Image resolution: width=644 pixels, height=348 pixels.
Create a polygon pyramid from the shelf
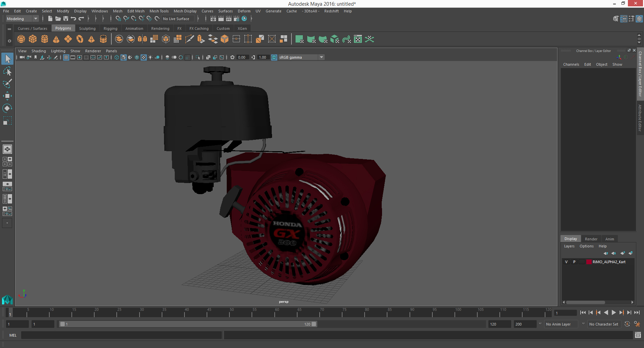[x=92, y=39]
